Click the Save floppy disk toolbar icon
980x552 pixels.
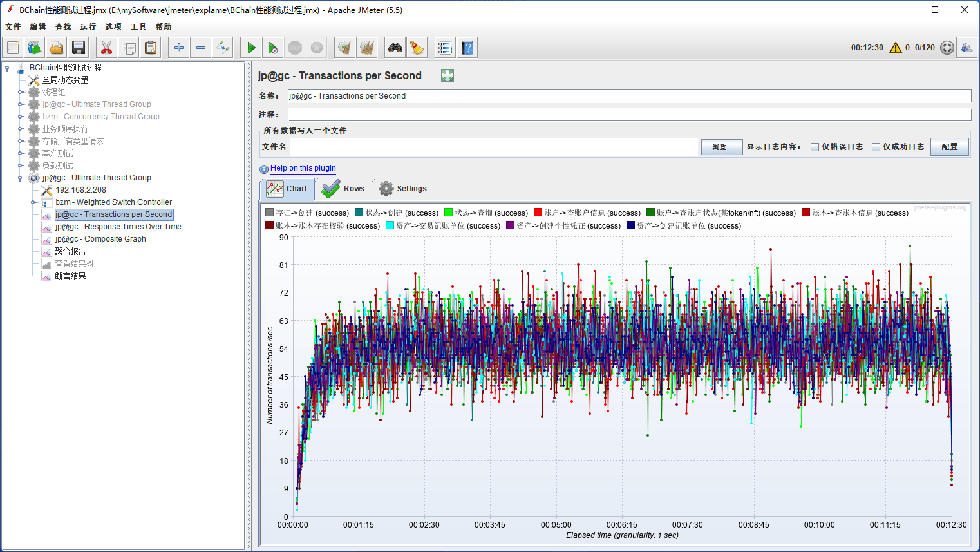(79, 48)
